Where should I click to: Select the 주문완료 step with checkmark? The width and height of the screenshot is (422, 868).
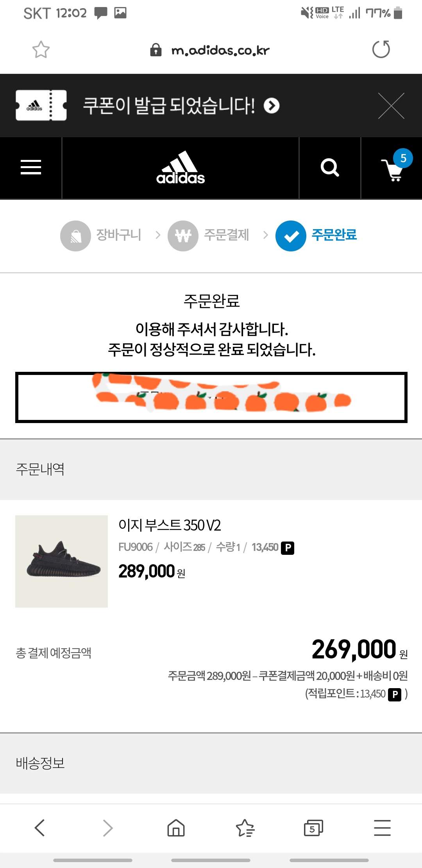[x=316, y=235]
